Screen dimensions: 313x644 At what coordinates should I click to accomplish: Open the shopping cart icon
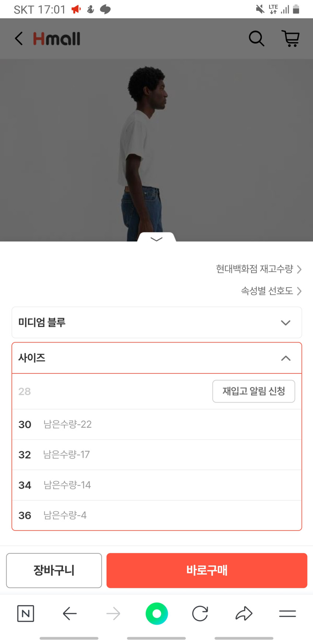point(291,38)
